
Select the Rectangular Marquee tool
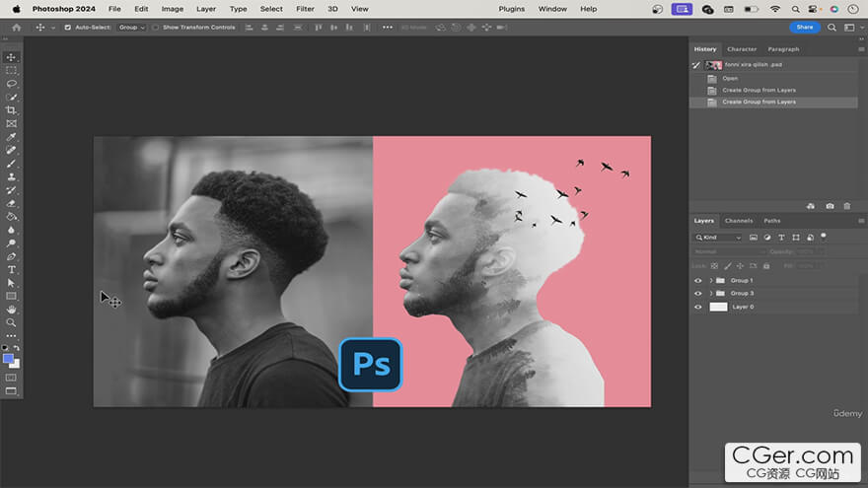click(12, 70)
